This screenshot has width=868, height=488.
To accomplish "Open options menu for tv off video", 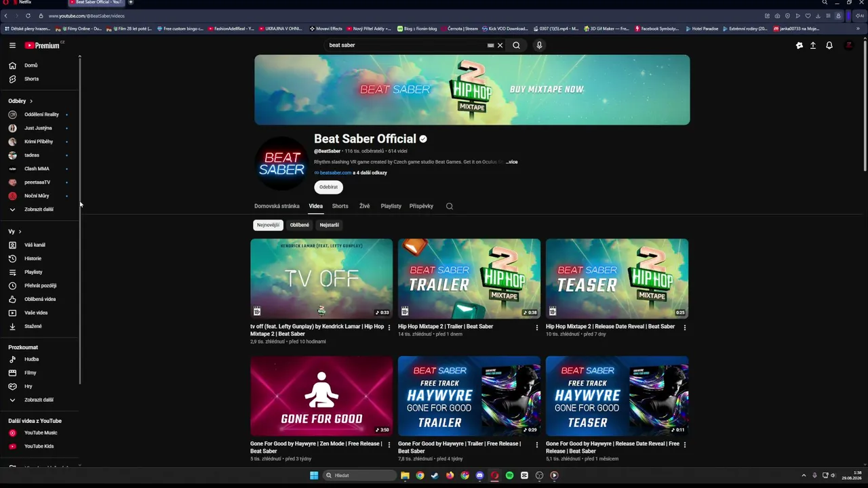I will click(x=389, y=328).
